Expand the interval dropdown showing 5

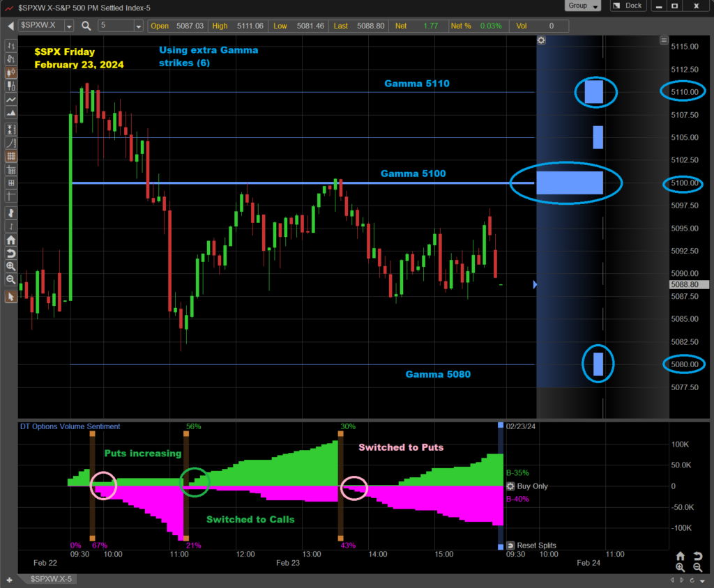tap(139, 26)
